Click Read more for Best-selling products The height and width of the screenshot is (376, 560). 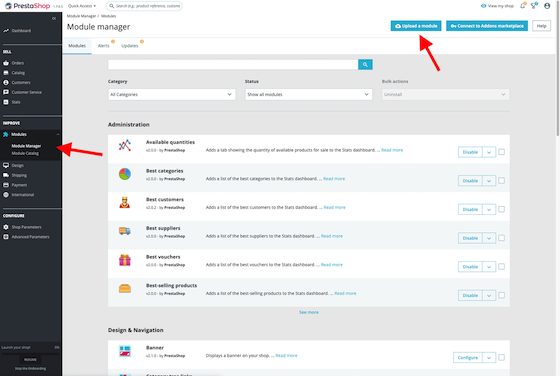point(345,294)
